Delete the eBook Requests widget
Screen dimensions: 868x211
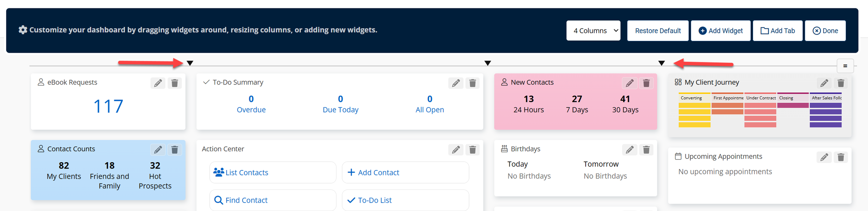click(x=175, y=83)
